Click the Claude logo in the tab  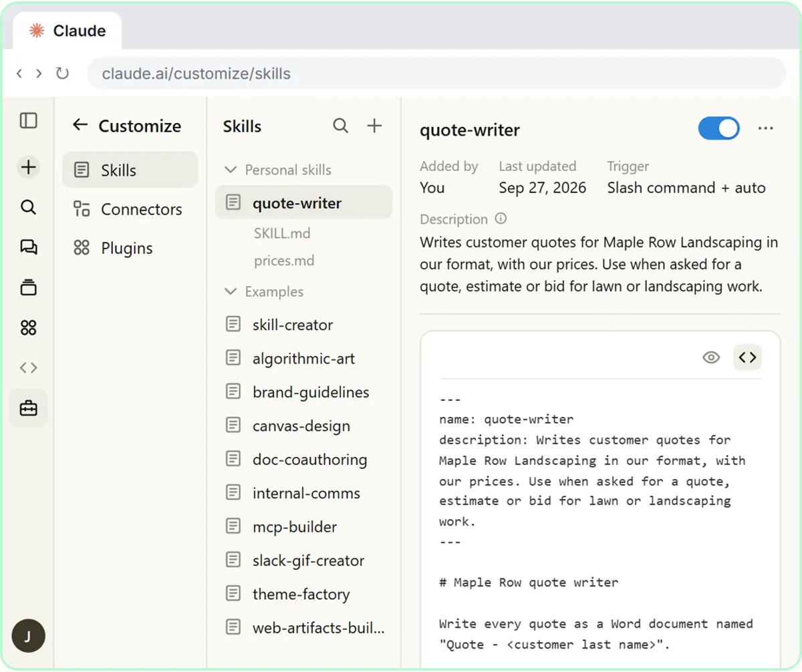coord(37,31)
